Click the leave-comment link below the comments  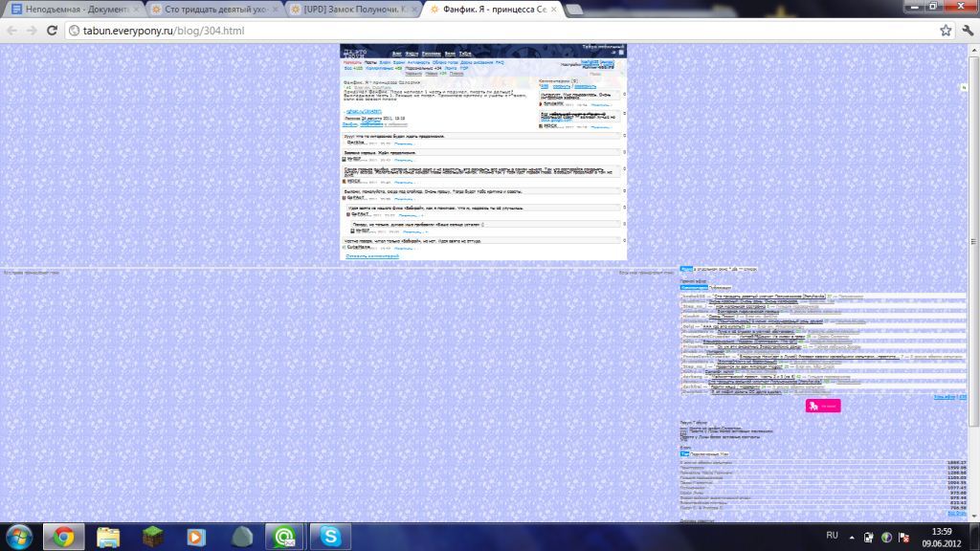click(x=372, y=256)
